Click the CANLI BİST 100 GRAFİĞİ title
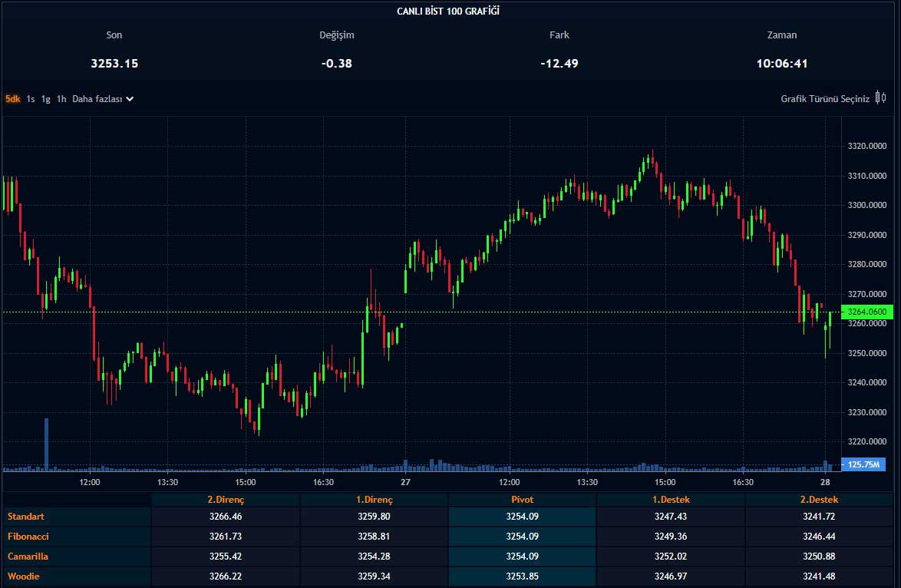 click(448, 11)
